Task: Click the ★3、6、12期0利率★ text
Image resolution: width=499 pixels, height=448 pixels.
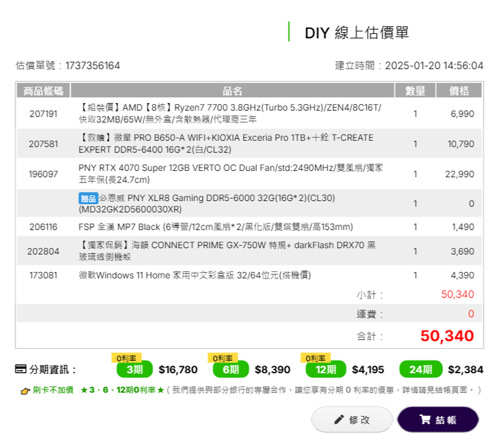Action: 122,390
